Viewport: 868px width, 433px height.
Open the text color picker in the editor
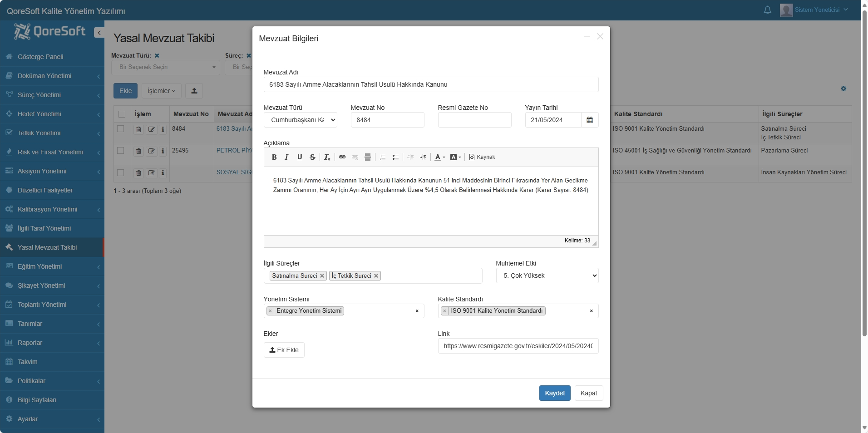tap(439, 157)
